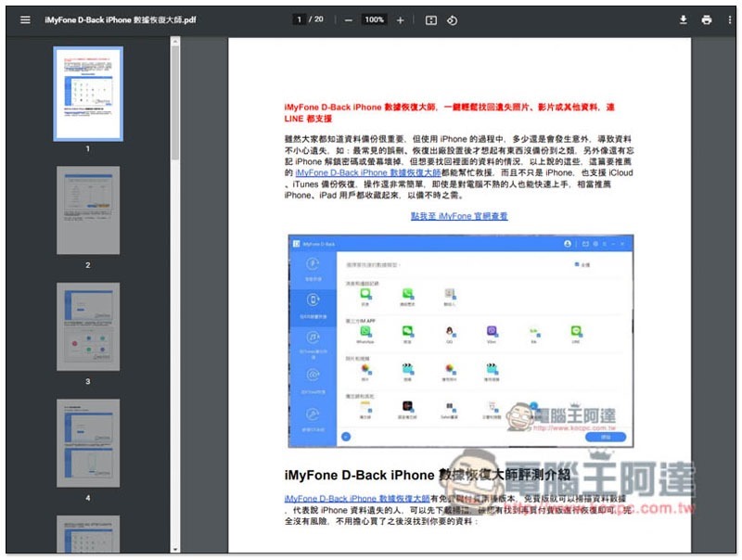The height and width of the screenshot is (560, 742).
Task: Click the page number input field
Action: (x=299, y=19)
